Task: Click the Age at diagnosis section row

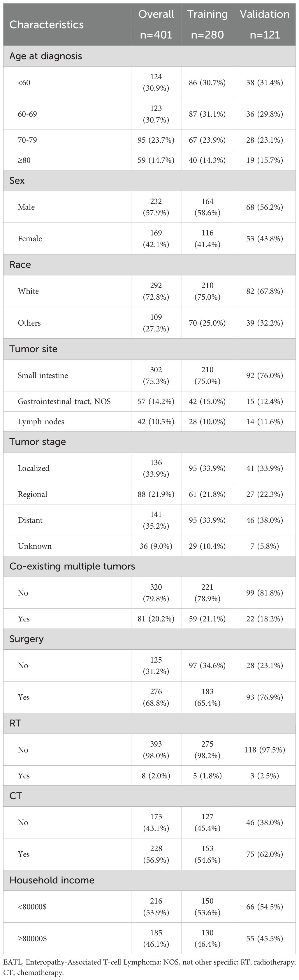Action: 45,56
